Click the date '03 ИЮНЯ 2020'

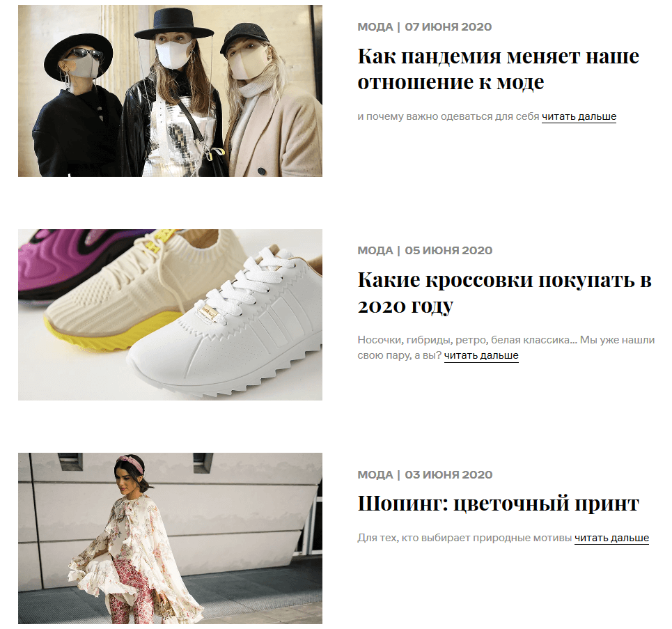448,474
